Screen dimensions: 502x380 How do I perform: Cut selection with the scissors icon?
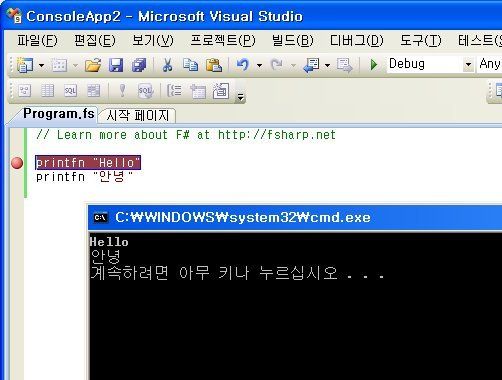pyautogui.click(x=167, y=65)
